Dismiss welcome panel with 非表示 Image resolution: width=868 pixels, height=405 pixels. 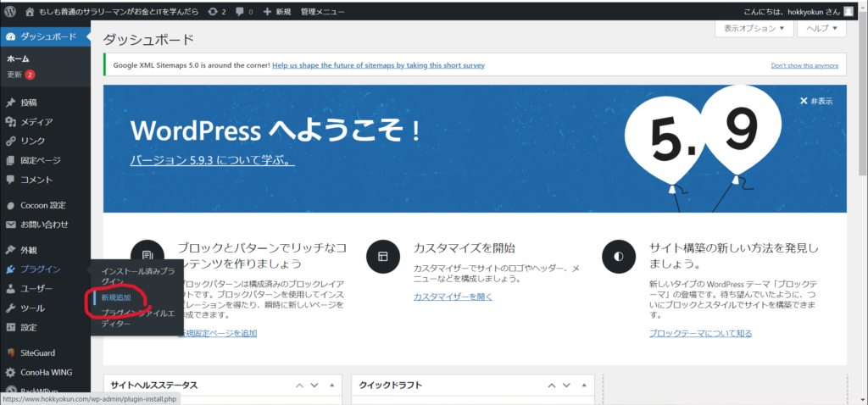pos(816,102)
